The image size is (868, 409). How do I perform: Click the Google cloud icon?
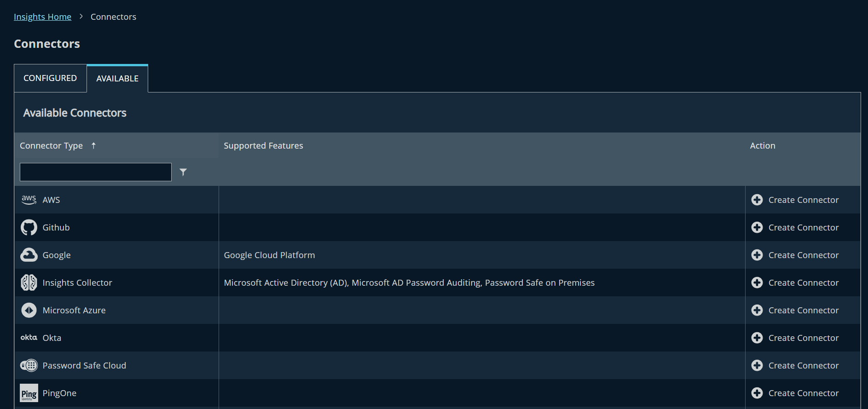[29, 255]
